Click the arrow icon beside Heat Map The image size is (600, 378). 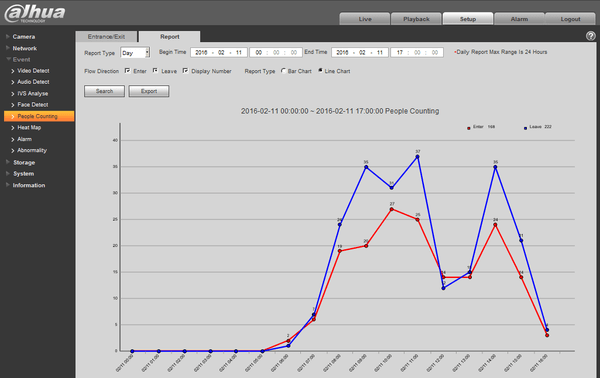click(13, 128)
